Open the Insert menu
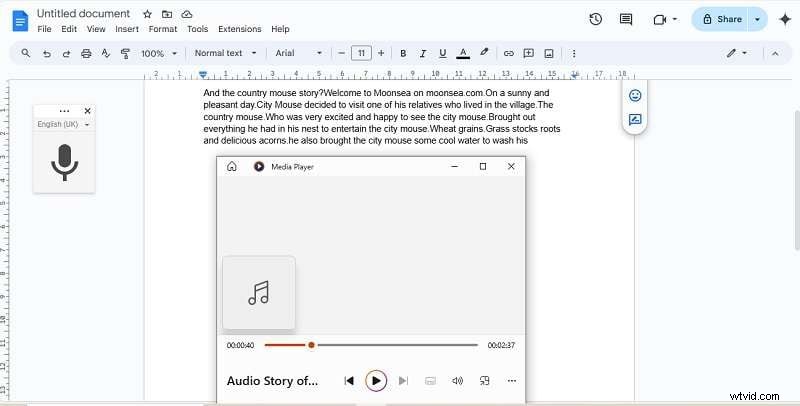The height and width of the screenshot is (406, 800). [127, 29]
